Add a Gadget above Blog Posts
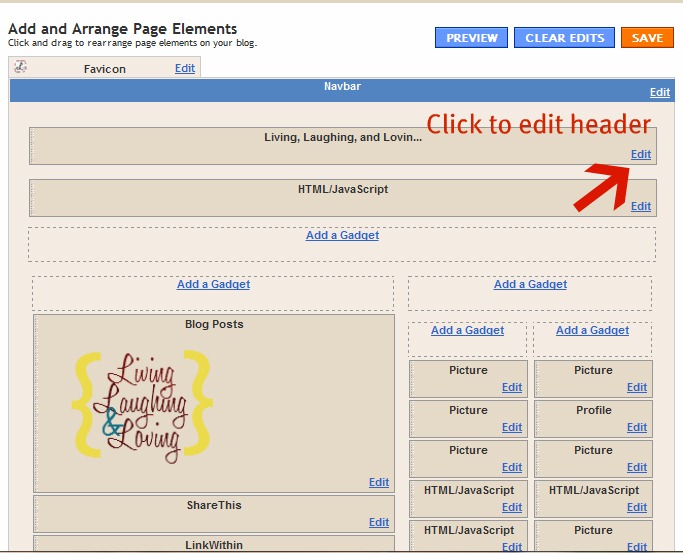This screenshot has height=553, width=683. tap(213, 284)
